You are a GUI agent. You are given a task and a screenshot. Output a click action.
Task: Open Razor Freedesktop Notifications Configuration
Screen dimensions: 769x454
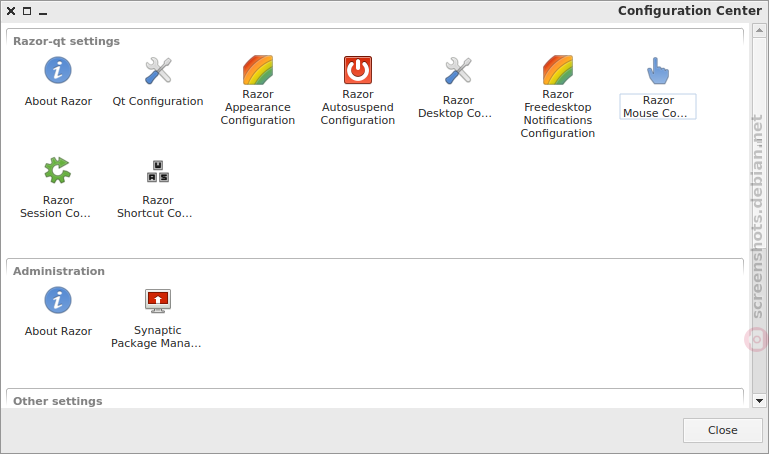coord(558,70)
